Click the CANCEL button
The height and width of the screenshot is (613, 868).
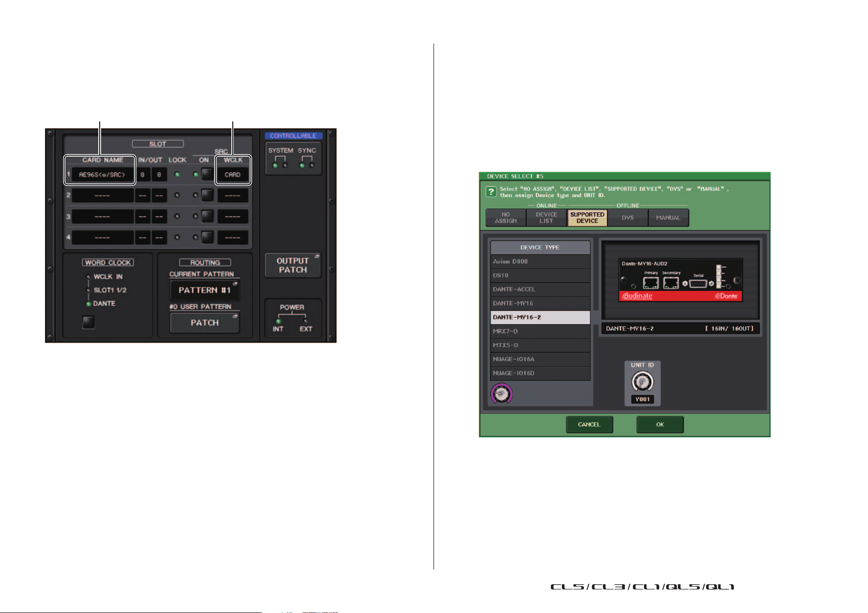pyautogui.click(x=589, y=424)
